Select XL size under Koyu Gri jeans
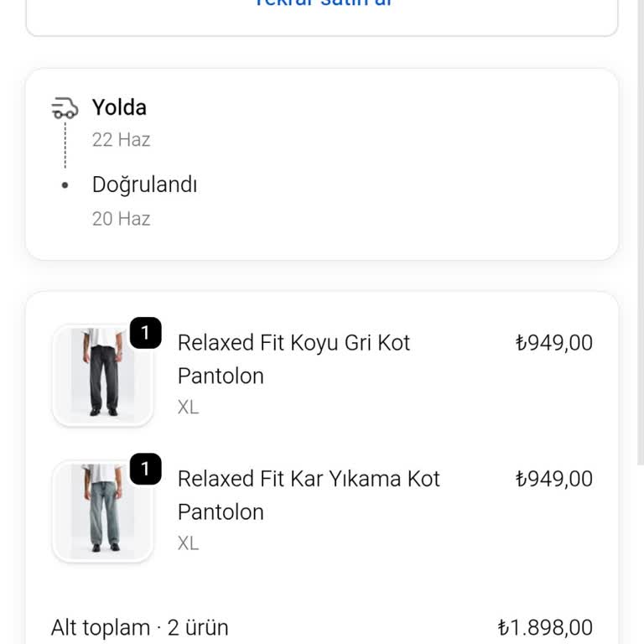644x644 pixels. (188, 408)
